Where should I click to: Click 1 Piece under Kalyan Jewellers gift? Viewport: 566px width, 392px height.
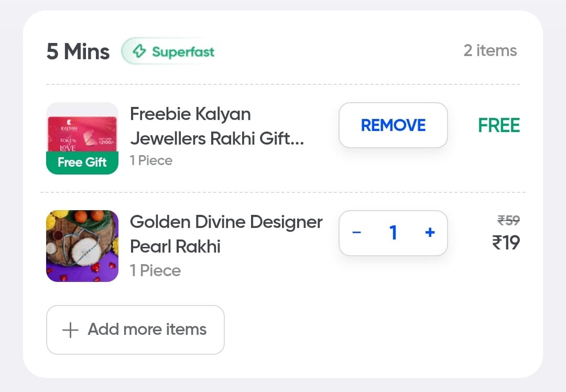click(x=151, y=160)
